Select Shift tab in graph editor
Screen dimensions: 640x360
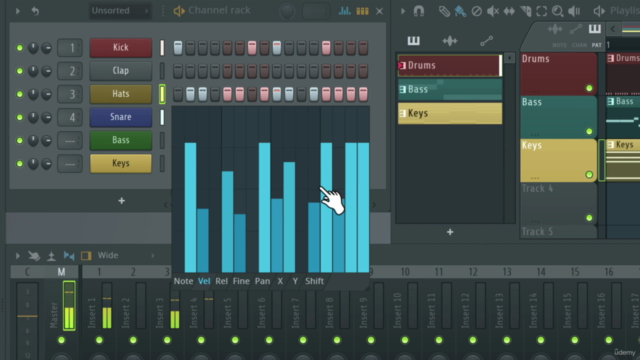(314, 281)
